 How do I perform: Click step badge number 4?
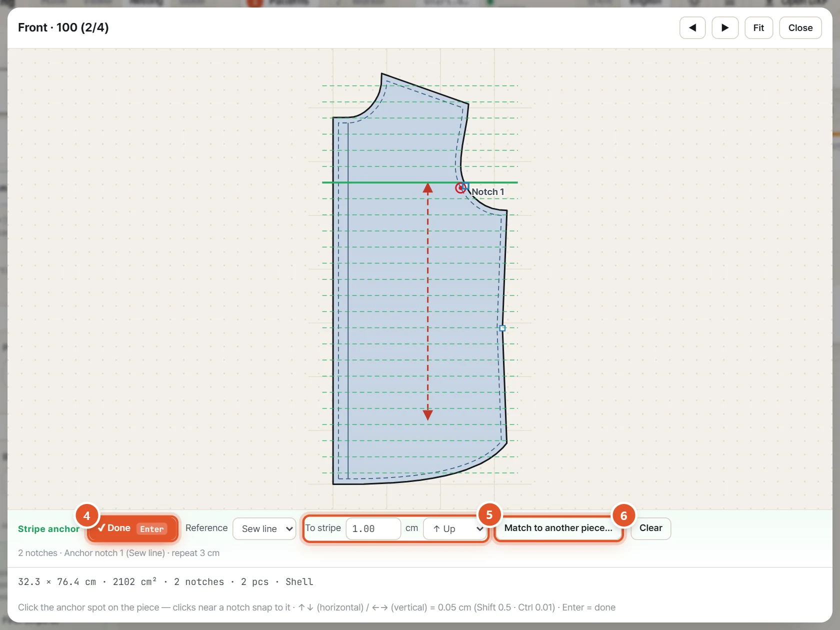86,515
